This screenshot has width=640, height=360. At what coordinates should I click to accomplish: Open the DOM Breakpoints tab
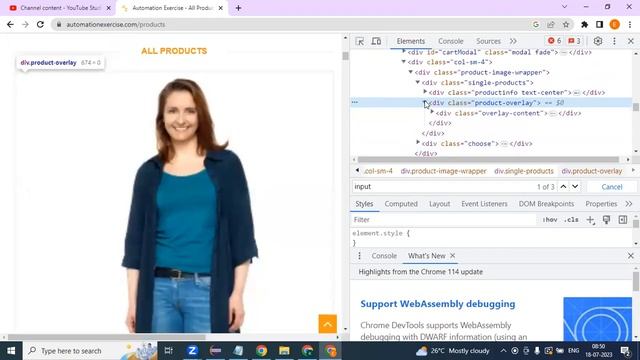tap(547, 204)
